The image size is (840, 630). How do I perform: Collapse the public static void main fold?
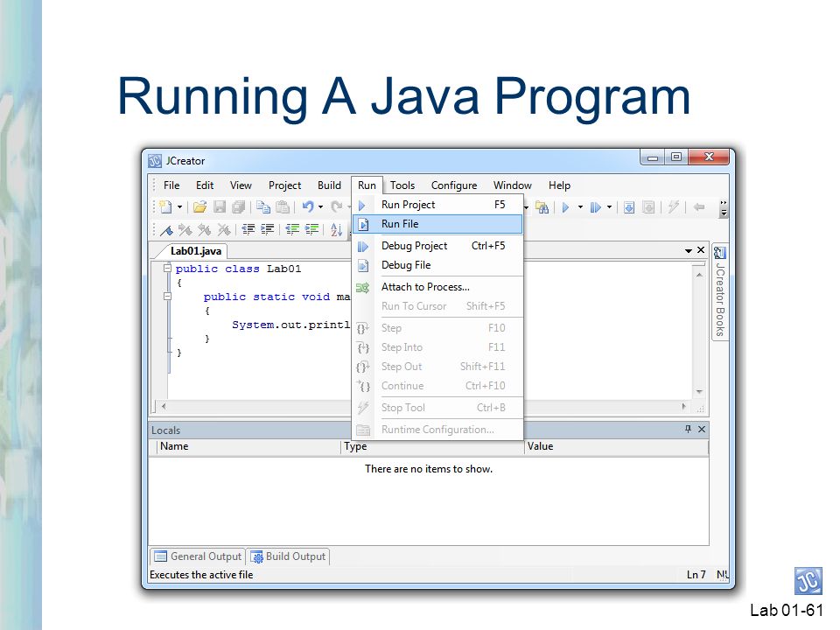[x=167, y=296]
